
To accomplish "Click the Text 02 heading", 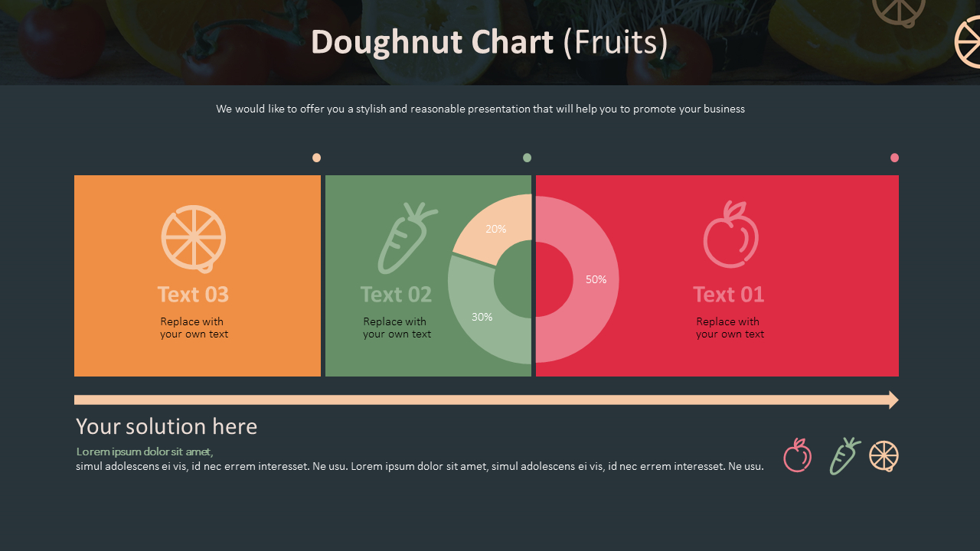I will [x=396, y=295].
